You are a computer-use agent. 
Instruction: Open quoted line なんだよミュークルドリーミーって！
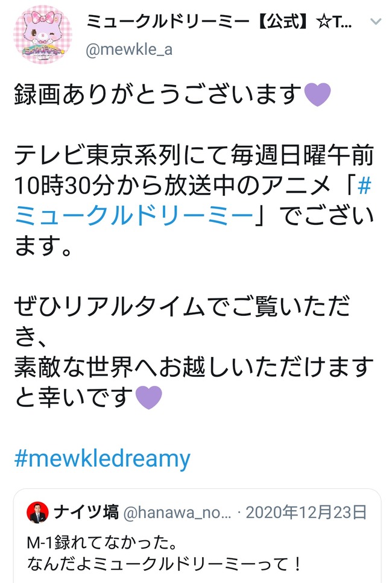[x=164, y=564]
